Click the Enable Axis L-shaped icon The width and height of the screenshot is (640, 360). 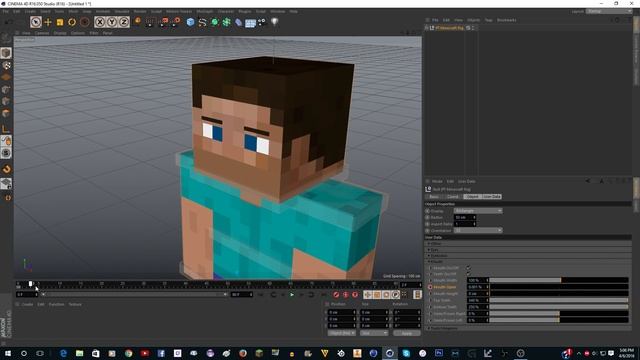(x=6, y=129)
